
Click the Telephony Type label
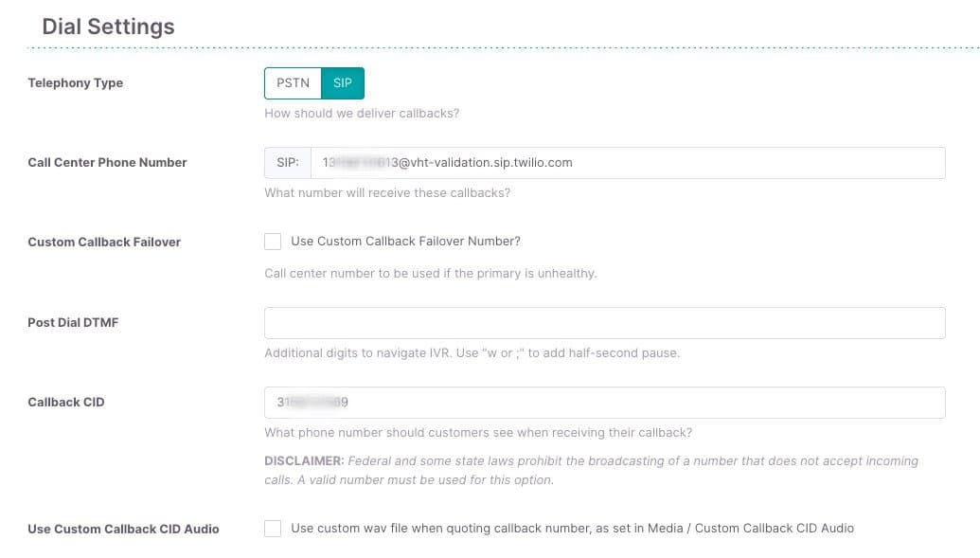75,82
